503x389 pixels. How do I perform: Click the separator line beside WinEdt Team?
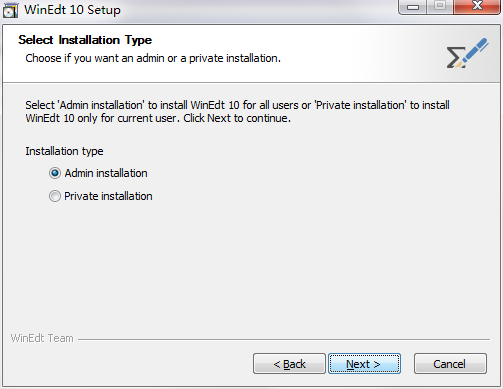(x=284, y=340)
